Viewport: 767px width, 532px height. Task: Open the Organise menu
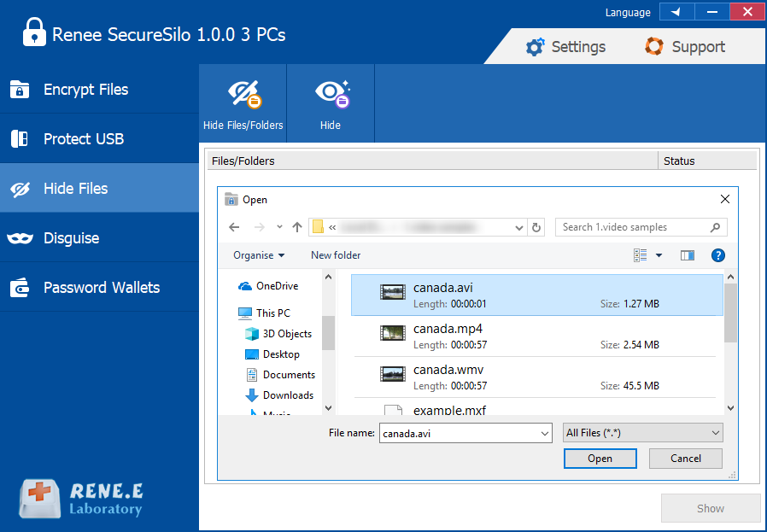259,255
